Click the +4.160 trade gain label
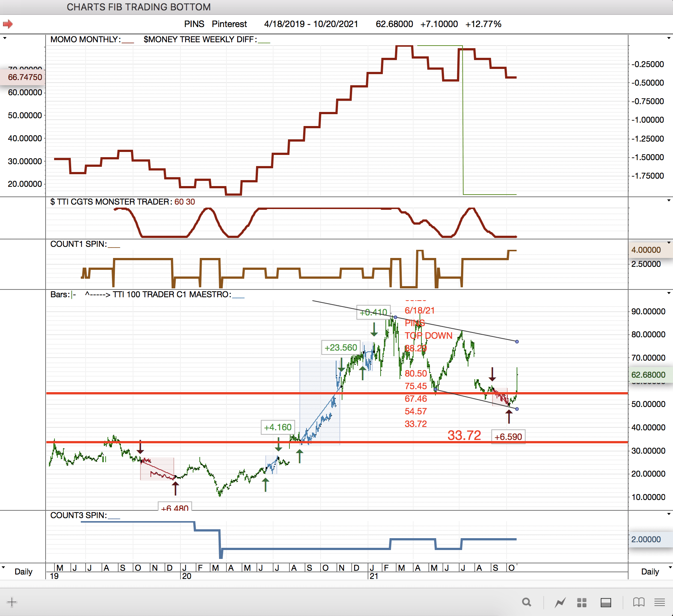The image size is (673, 616). click(278, 427)
